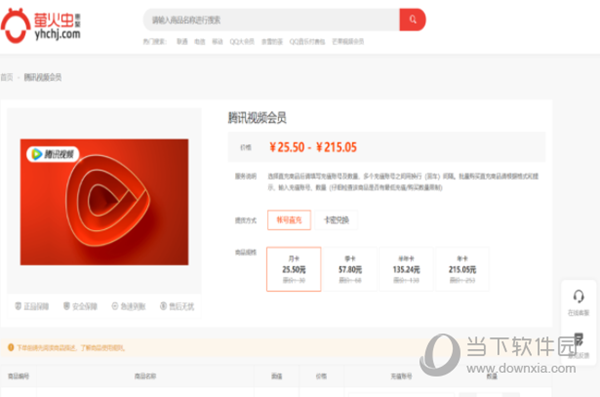Click the 售后无忧 circle icon
The height and width of the screenshot is (397, 600).
click(163, 306)
